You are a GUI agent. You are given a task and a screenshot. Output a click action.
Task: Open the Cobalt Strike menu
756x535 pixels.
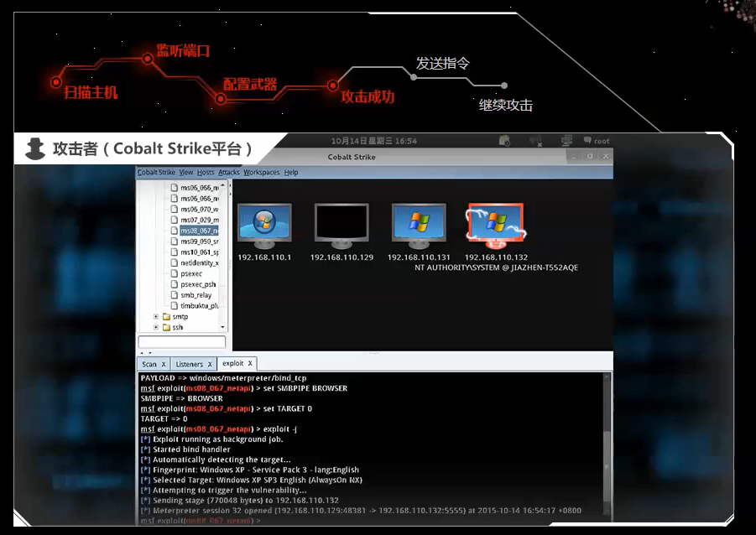[x=156, y=172]
